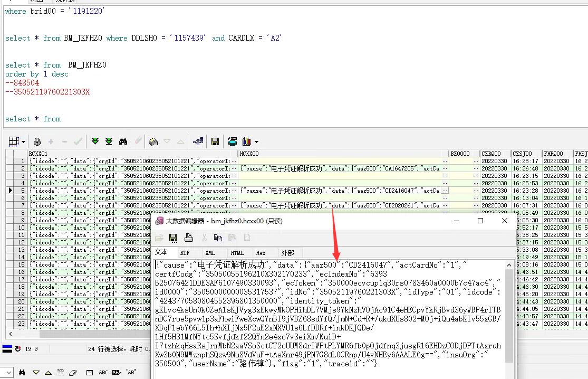Viewport: 588px width, 379px height.
Task: Print from the large data editor toolbar
Action: tap(189, 238)
